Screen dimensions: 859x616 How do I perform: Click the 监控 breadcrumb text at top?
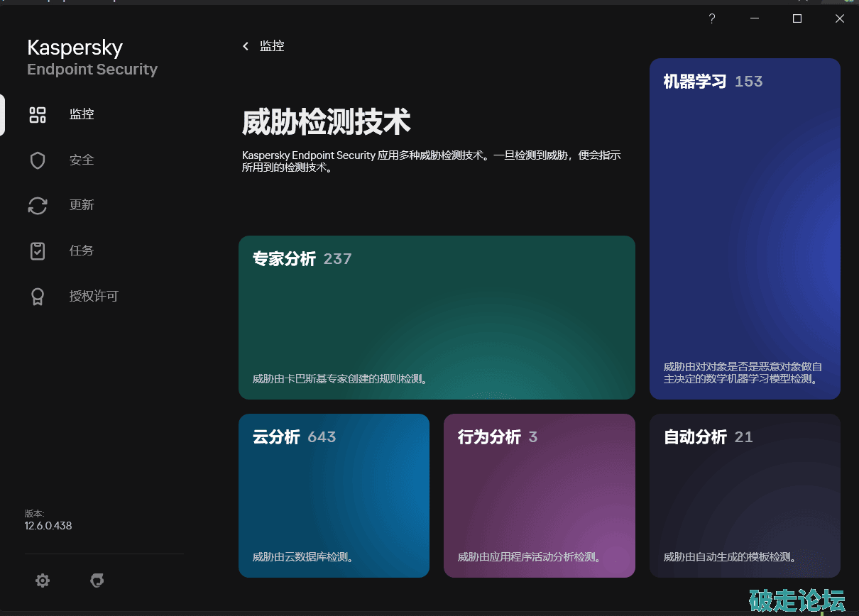[x=272, y=46]
